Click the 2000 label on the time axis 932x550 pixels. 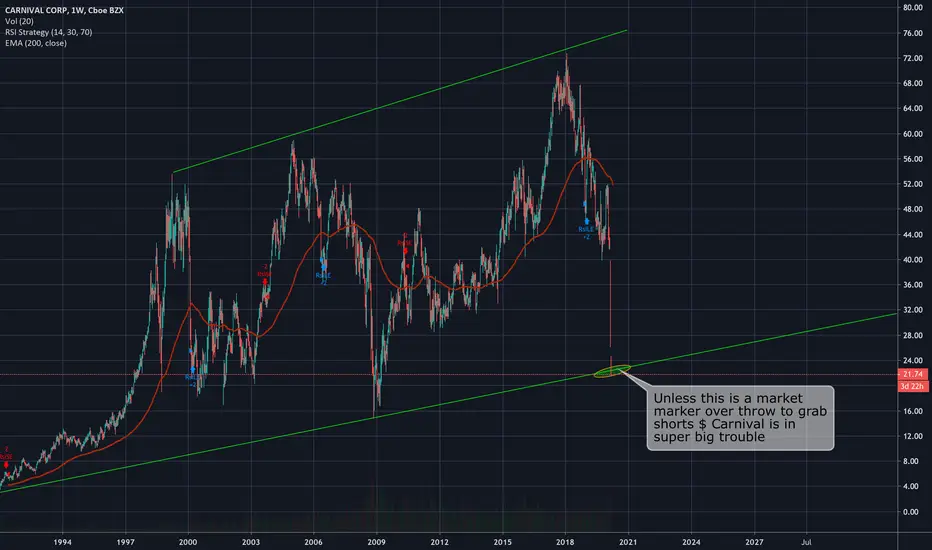pyautogui.click(x=188, y=542)
